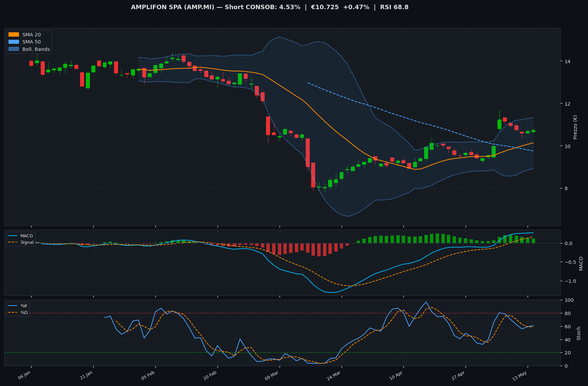
Task: Select the "%K" stochastic legend entry
Action: coord(24,306)
